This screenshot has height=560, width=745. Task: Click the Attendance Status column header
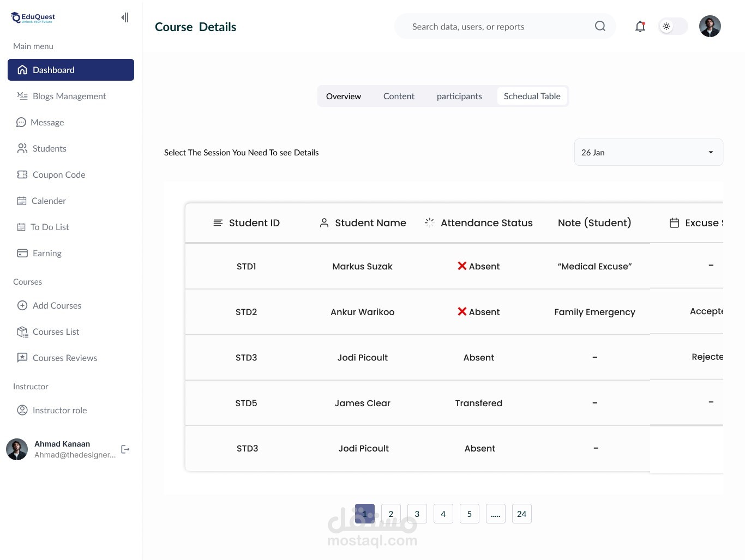pos(486,223)
